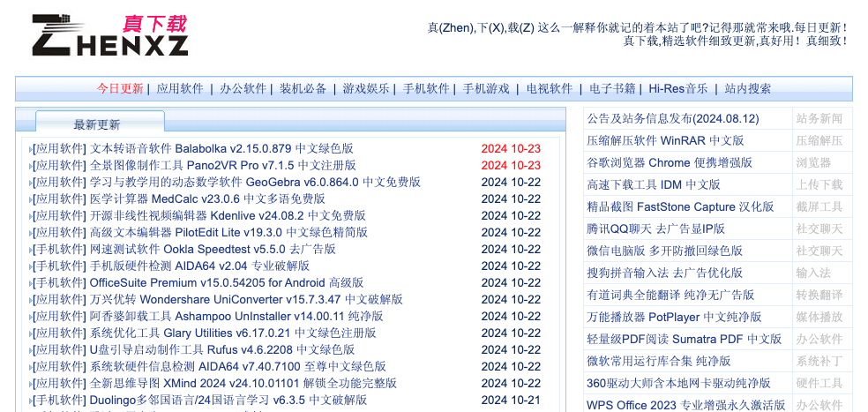
Task: Click the 2024 10-21 date beside Duolingo
Action: tap(511, 400)
